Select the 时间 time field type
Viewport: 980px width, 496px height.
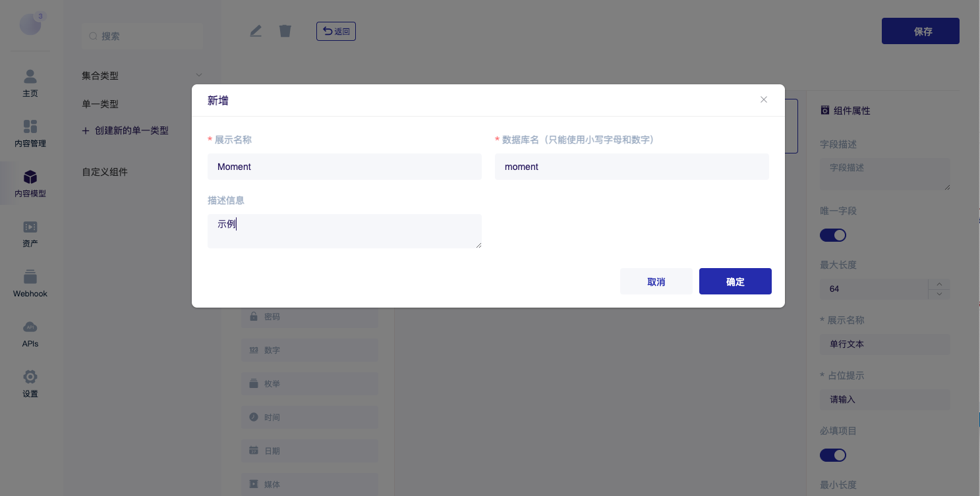pyautogui.click(x=310, y=417)
